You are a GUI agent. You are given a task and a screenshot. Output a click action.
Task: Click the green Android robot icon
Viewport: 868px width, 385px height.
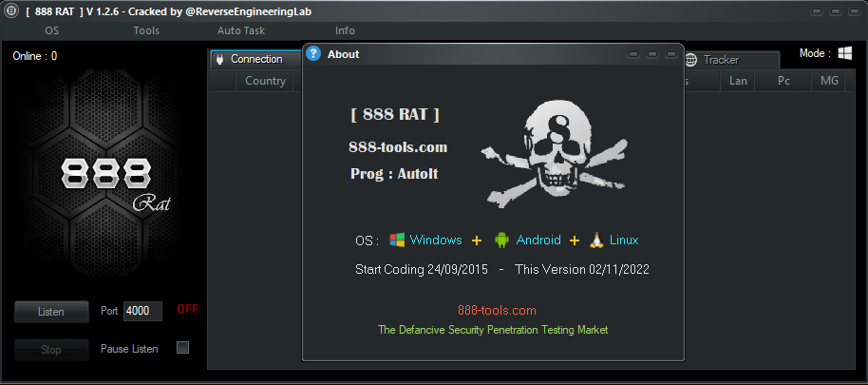click(501, 240)
